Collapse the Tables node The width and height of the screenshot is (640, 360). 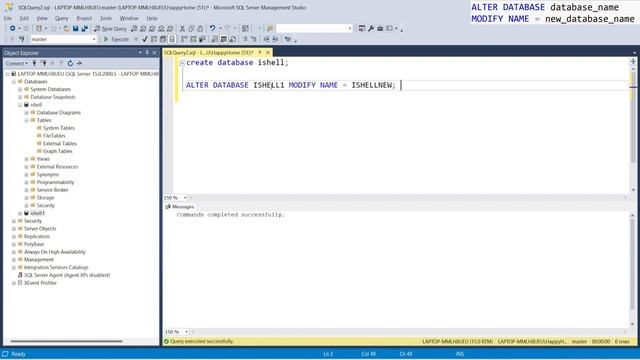27,120
